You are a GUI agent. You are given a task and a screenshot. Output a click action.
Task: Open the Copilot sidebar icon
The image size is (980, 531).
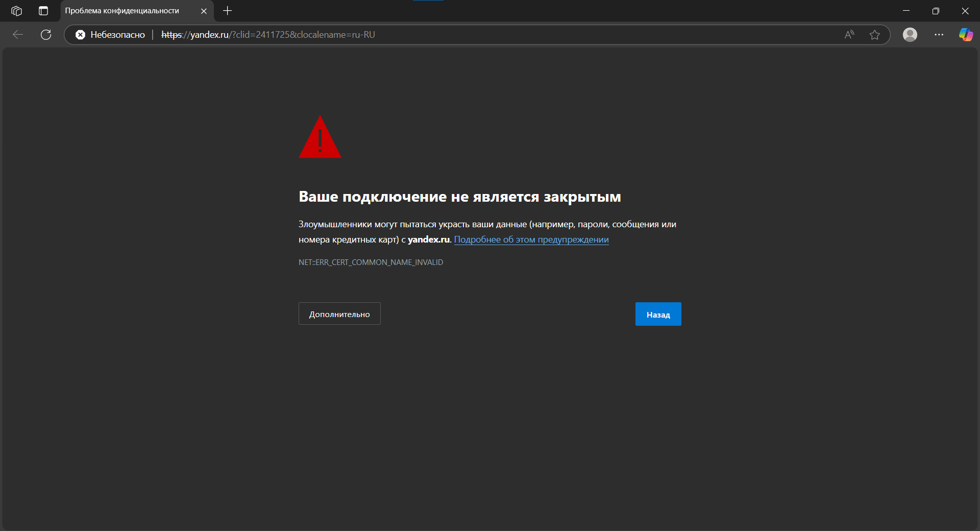tap(966, 35)
